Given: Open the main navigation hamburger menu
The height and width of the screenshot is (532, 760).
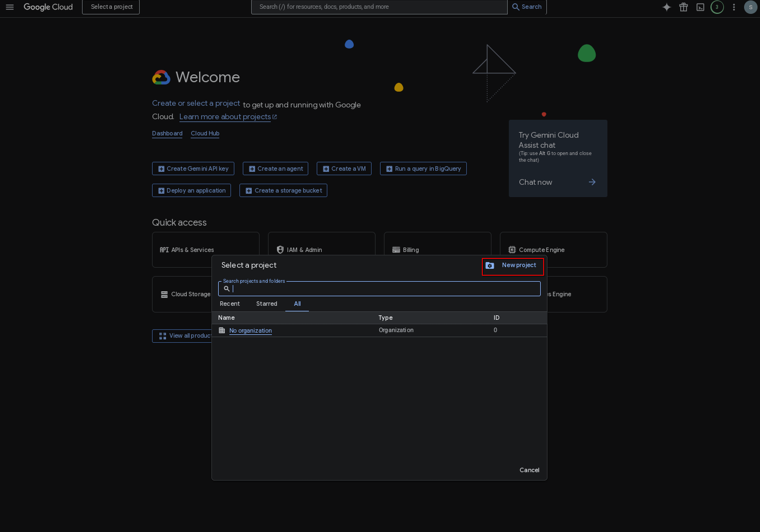Looking at the screenshot, I should point(10,7).
